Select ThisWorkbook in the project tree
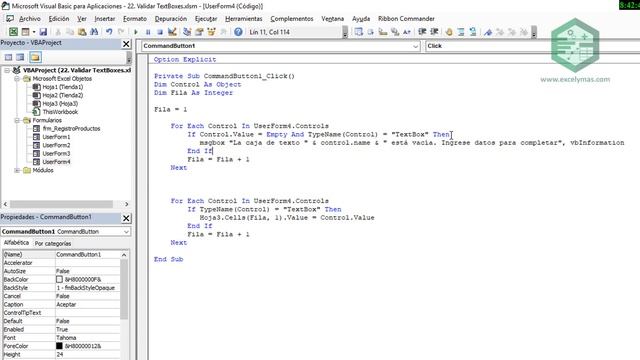This screenshot has height=360, width=640. click(x=60, y=112)
